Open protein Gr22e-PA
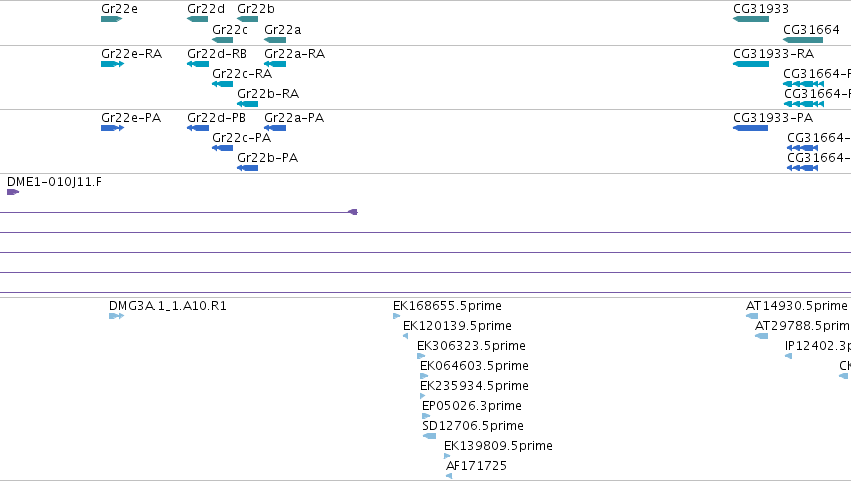 [131, 118]
